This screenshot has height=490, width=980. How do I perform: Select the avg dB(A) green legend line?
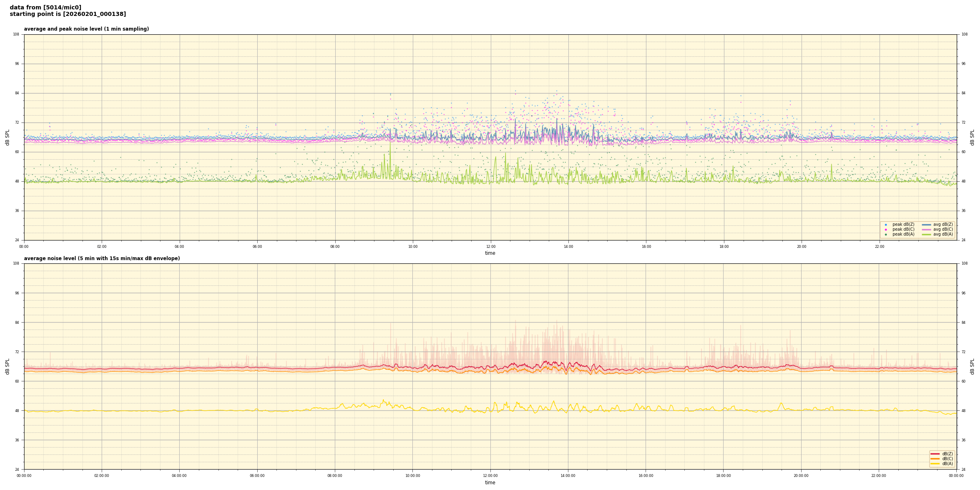click(927, 234)
